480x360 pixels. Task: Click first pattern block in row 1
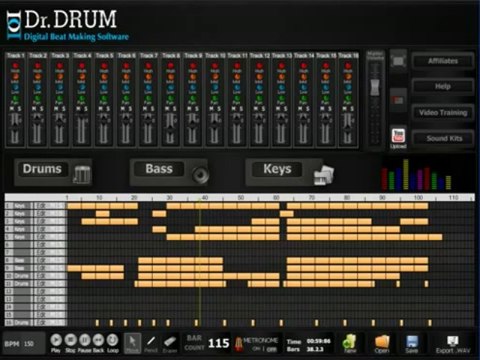click(x=74, y=206)
